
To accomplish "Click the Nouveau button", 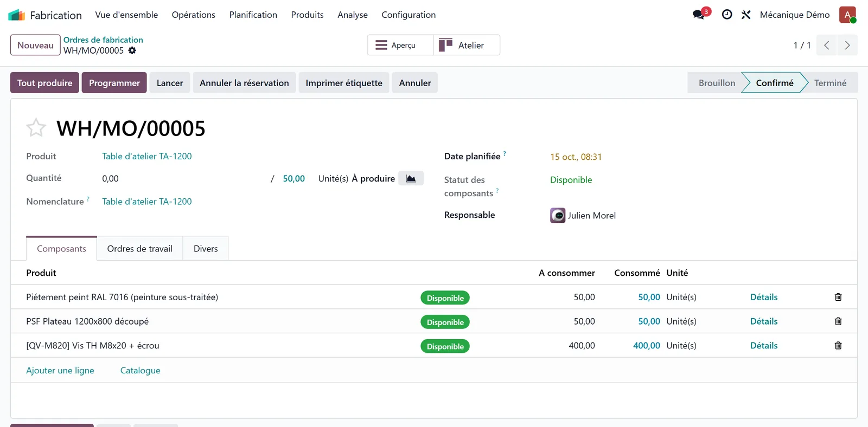I will (35, 45).
